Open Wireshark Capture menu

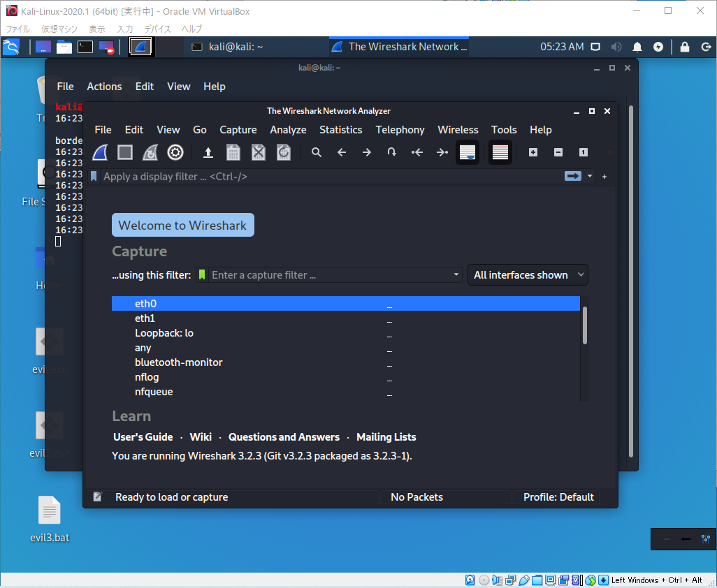tap(238, 130)
